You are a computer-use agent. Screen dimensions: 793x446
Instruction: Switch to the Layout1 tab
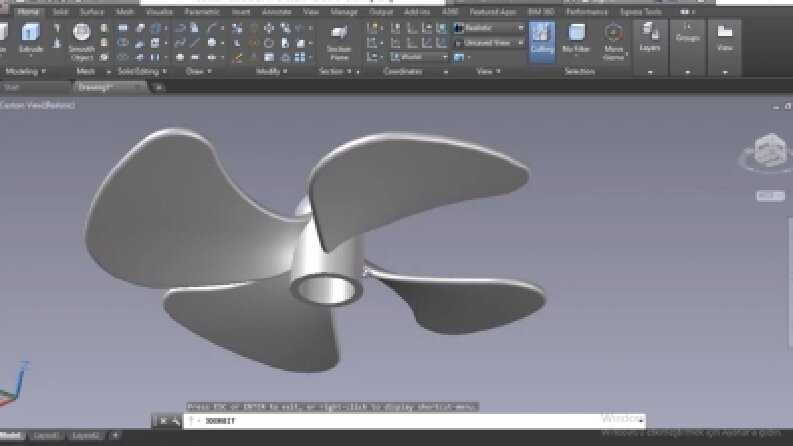(47, 435)
